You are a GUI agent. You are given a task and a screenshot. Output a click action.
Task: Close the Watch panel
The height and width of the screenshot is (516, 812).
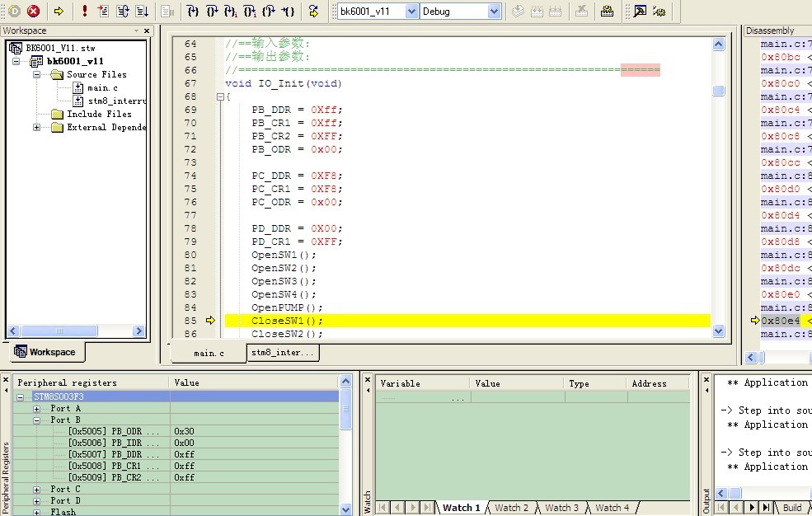tap(368, 380)
